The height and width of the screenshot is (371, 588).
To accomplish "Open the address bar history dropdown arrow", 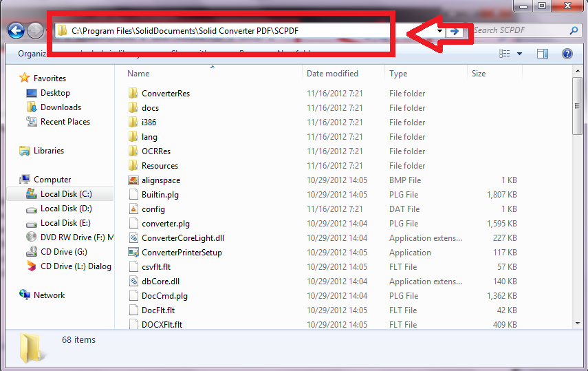I will [439, 31].
